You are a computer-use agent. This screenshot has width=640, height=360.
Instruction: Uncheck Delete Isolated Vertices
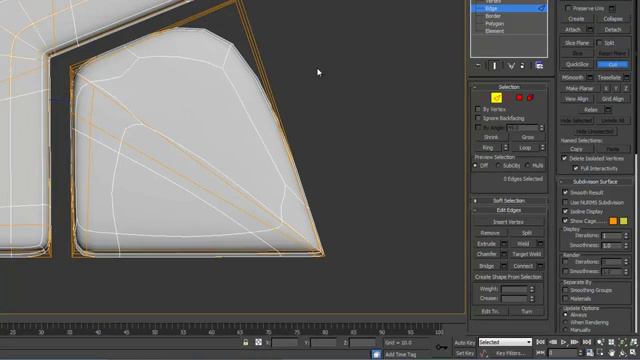click(564, 158)
